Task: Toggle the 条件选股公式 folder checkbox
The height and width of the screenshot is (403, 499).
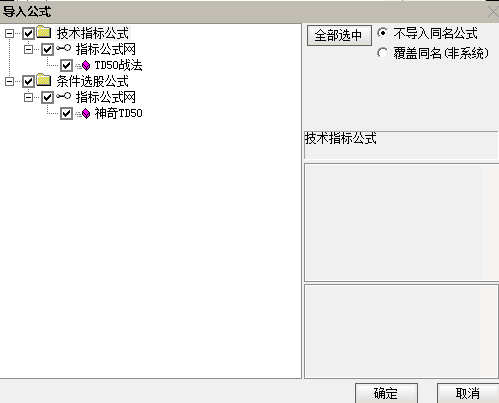Action: point(28,81)
